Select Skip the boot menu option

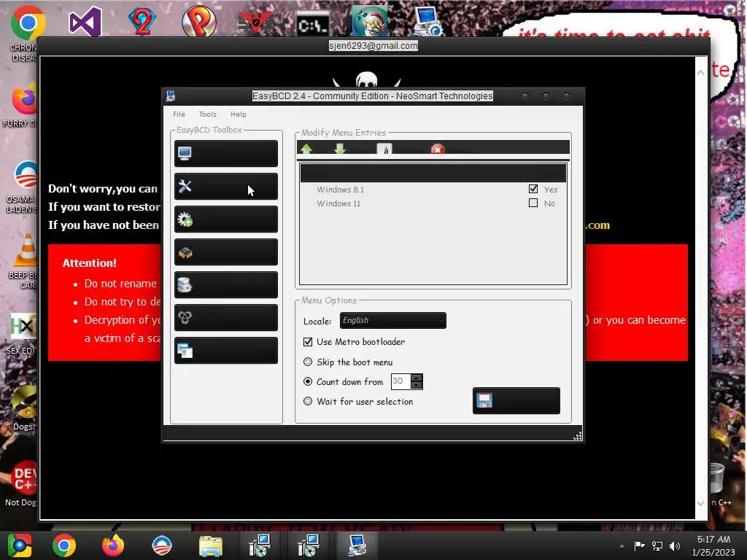click(x=308, y=362)
